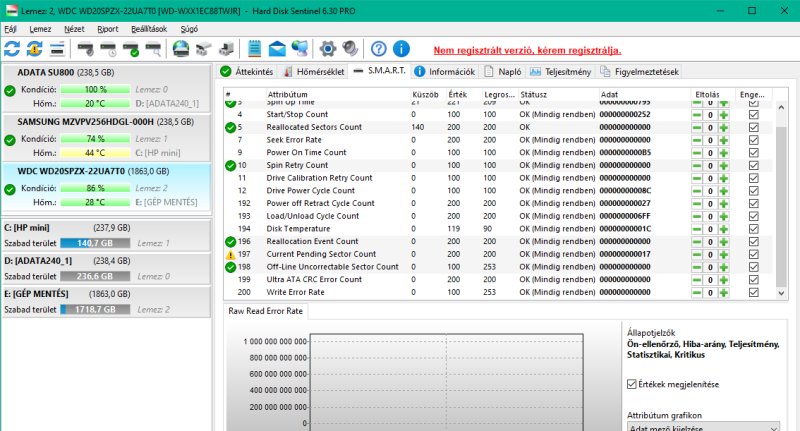The height and width of the screenshot is (431, 800).
Task: Switch to the Áttekintés tab
Action: 247,71
